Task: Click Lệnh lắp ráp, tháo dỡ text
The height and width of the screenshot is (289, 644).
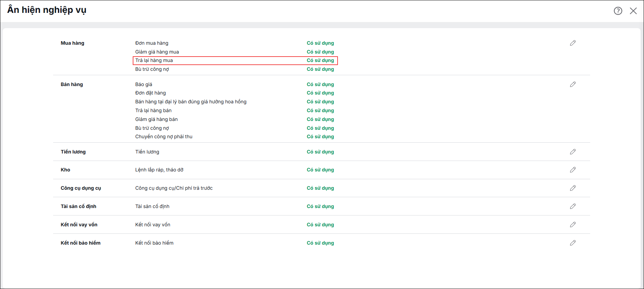Action: click(x=159, y=170)
